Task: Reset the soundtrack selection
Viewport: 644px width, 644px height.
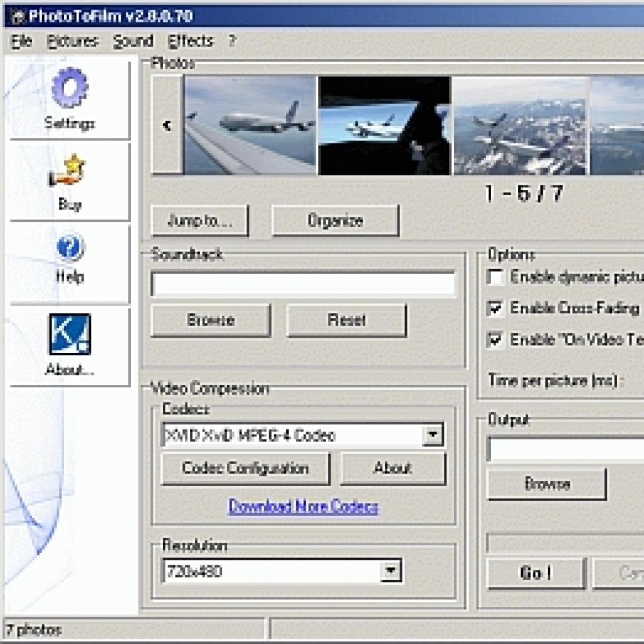Action: [x=347, y=320]
